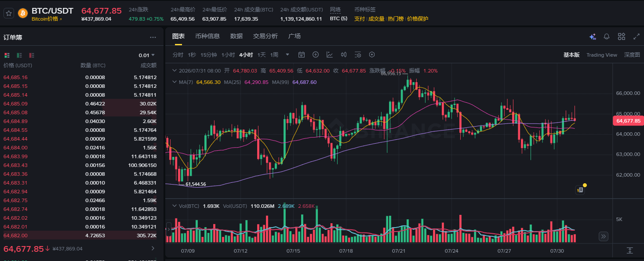This screenshot has height=261, width=644.
Task: Click the 成交额 column header
Action: tap(149, 65)
